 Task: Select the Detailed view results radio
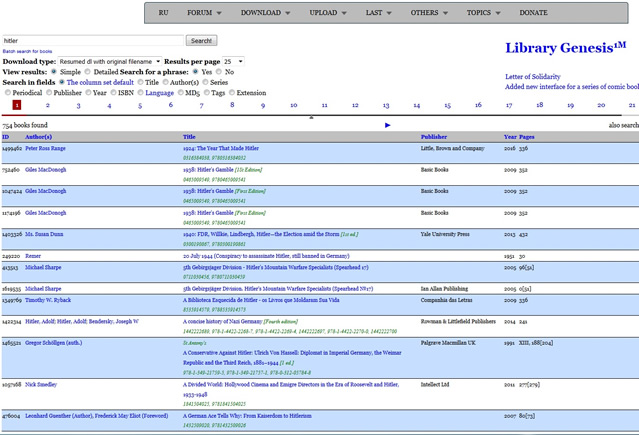tap(88, 72)
